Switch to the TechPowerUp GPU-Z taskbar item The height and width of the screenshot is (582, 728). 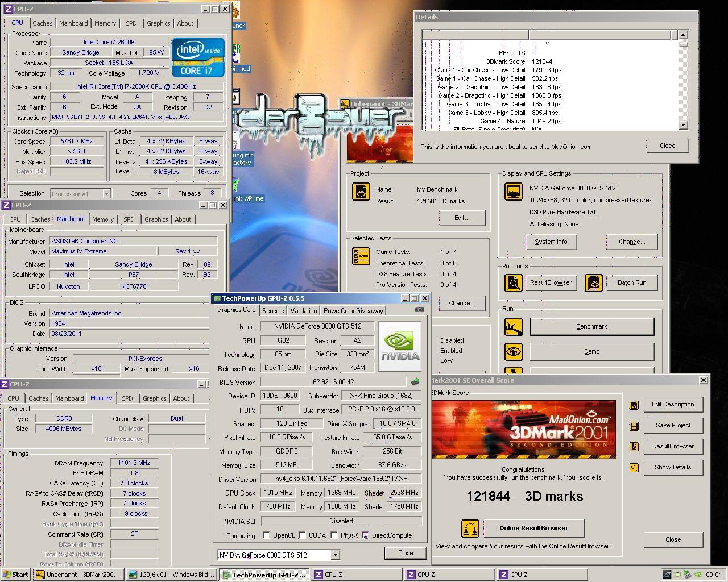coord(264,575)
